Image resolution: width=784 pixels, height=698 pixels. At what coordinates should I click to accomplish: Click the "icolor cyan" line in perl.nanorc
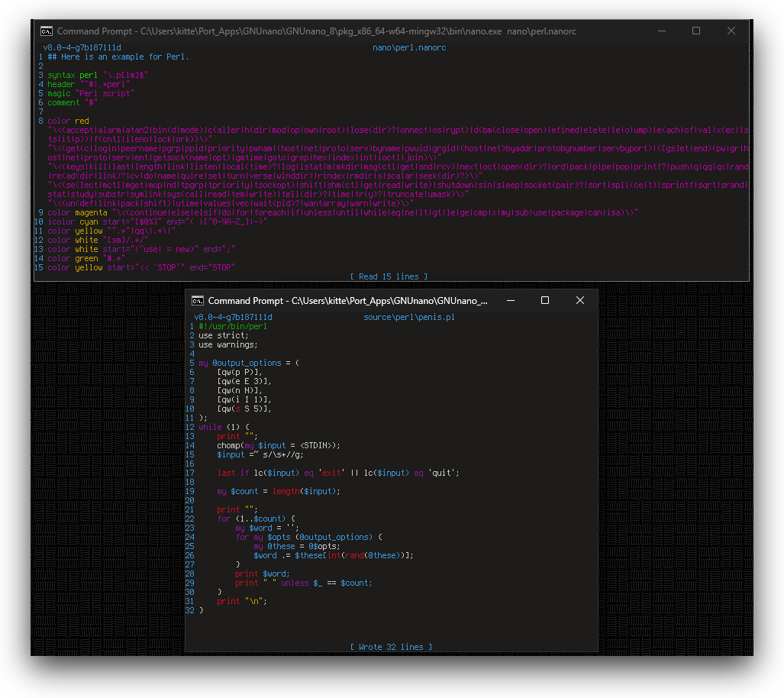click(x=157, y=221)
